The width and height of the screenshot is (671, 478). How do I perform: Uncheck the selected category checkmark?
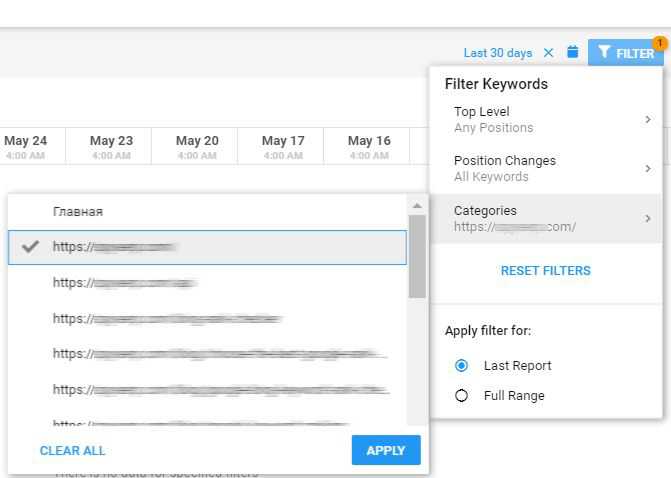tap(31, 247)
